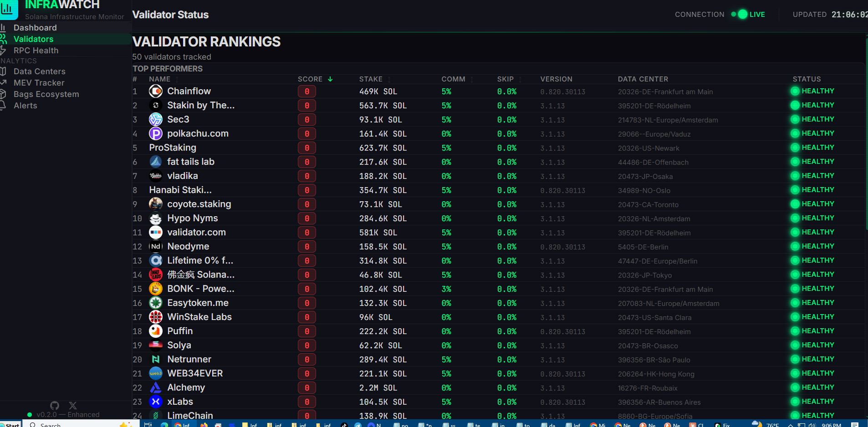Click the fat tails lab avatar
This screenshot has width=868, height=427.
click(156, 162)
